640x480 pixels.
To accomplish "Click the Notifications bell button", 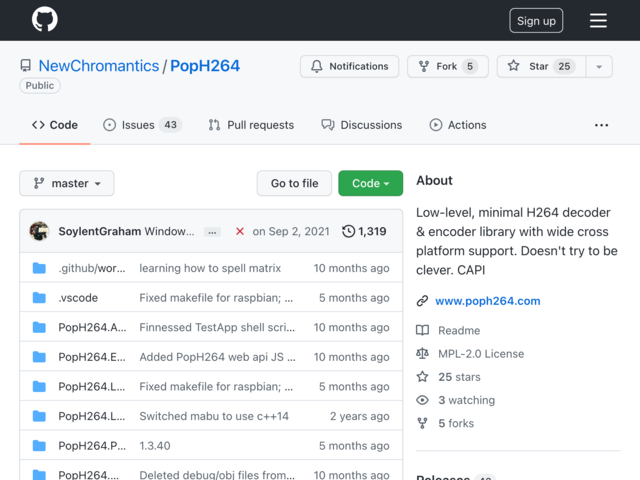I will click(x=349, y=67).
